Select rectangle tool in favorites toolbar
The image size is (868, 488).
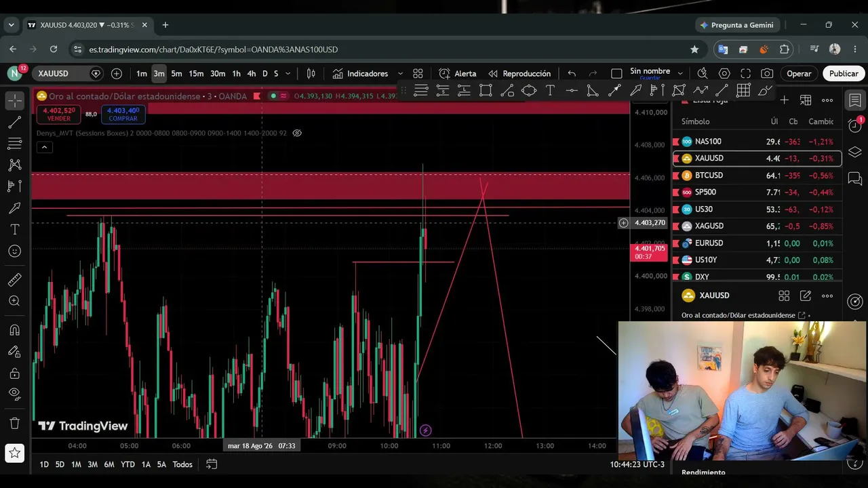(486, 90)
